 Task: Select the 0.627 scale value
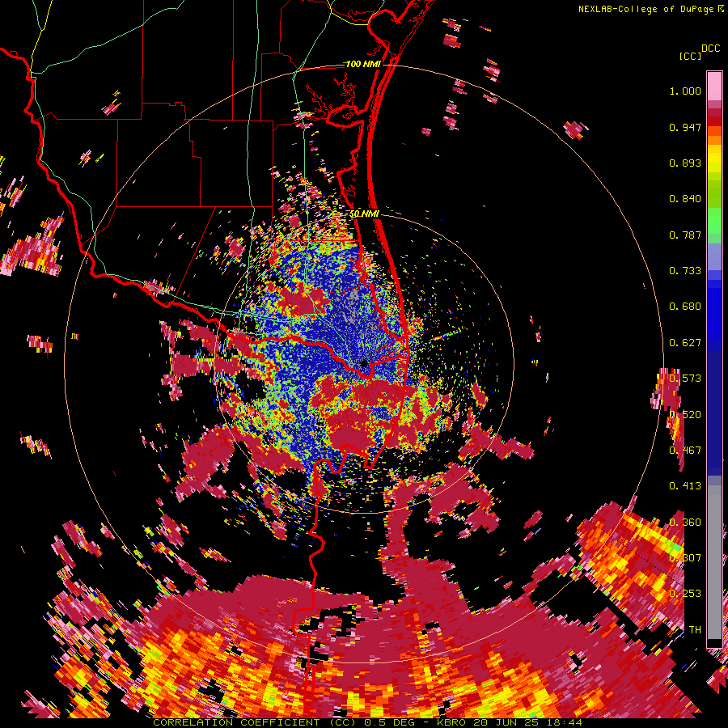[685, 343]
